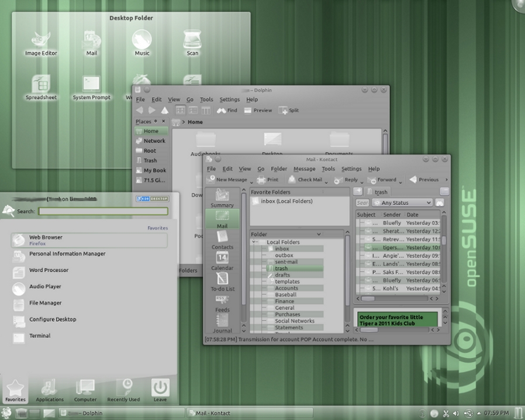Expand Kontact toolbar overflow chevron

tap(446, 180)
